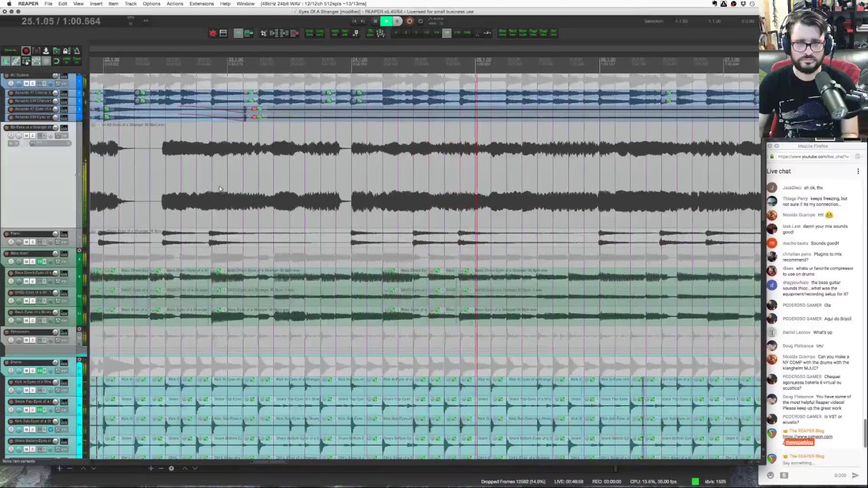
Task: Open the Extensions menu
Action: 201,4
